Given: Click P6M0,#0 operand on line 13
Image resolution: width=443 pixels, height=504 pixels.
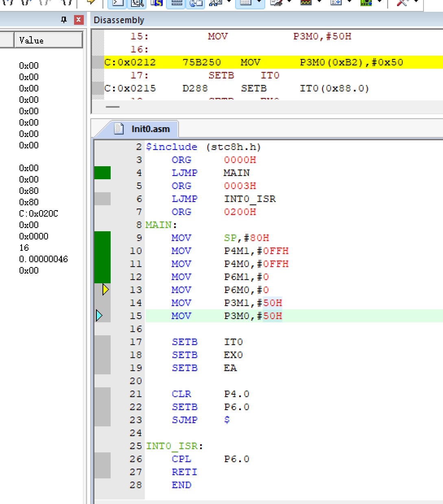Looking at the screenshot, I should pos(247,290).
